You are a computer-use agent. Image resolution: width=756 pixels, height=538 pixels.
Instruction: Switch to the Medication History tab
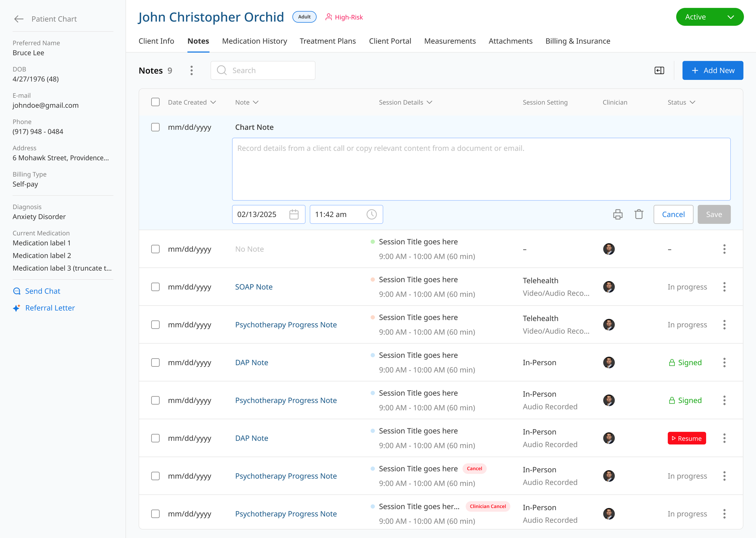254,41
